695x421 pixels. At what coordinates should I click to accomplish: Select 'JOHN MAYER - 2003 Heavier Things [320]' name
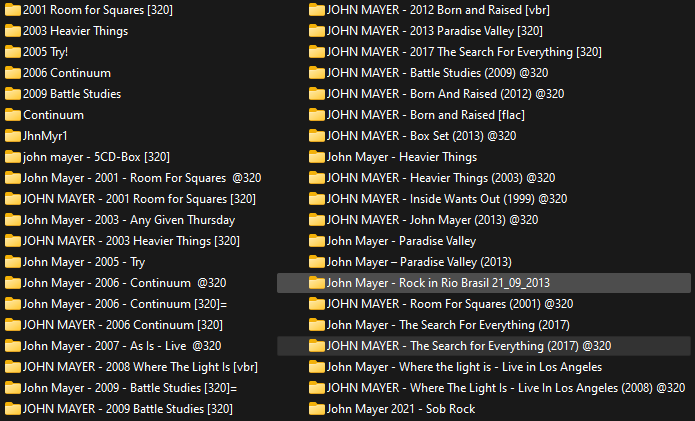131,241
